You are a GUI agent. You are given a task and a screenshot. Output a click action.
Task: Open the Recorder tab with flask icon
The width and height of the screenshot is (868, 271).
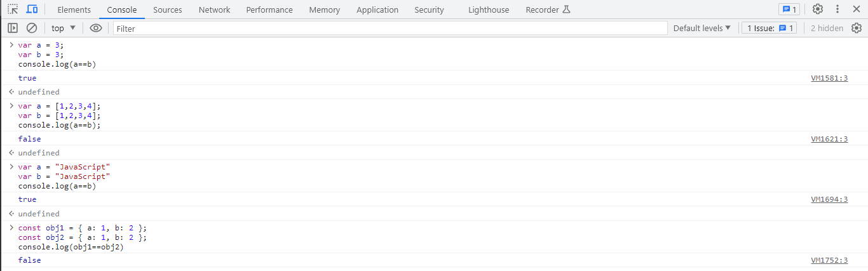click(548, 10)
